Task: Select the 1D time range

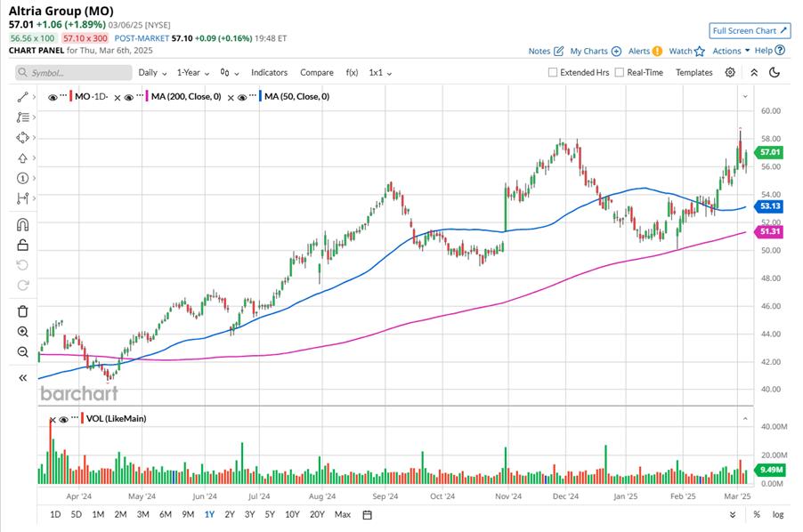Action: [x=55, y=514]
